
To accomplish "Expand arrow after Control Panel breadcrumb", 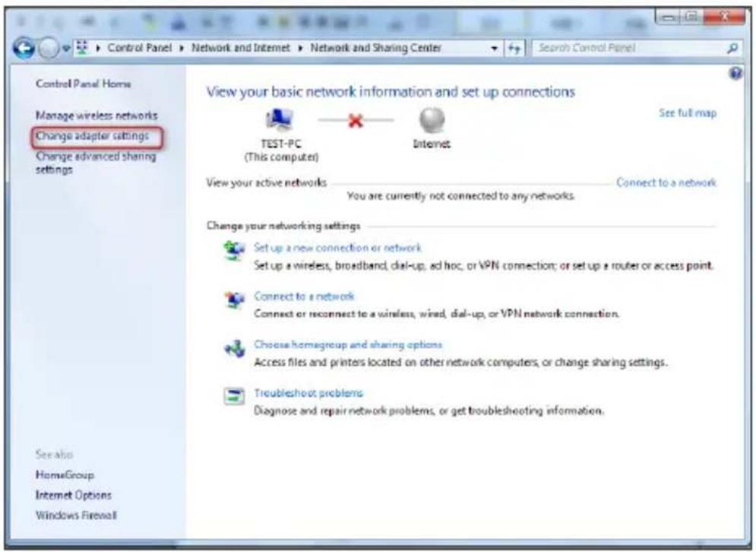I will (182, 48).
